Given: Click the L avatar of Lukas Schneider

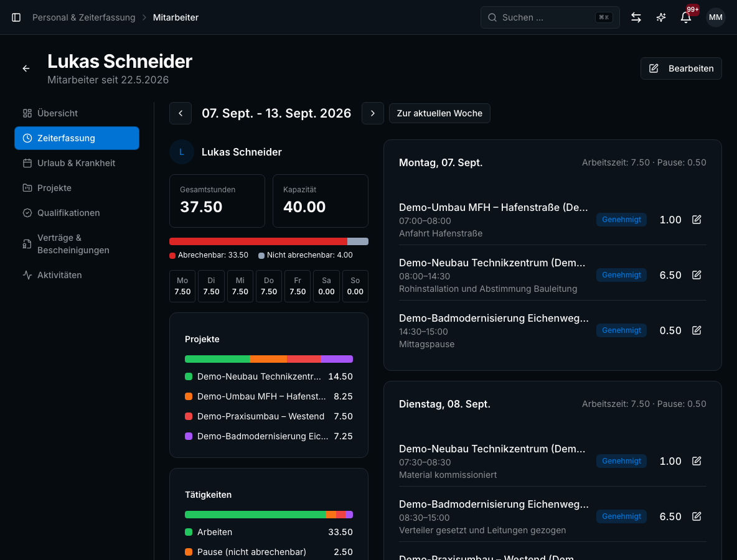Looking at the screenshot, I should click(x=181, y=152).
